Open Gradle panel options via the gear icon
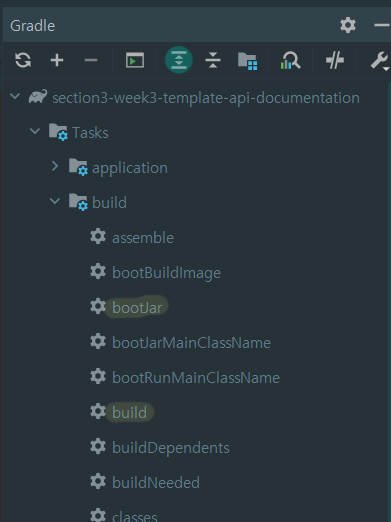This screenshot has width=391, height=522. [x=348, y=25]
